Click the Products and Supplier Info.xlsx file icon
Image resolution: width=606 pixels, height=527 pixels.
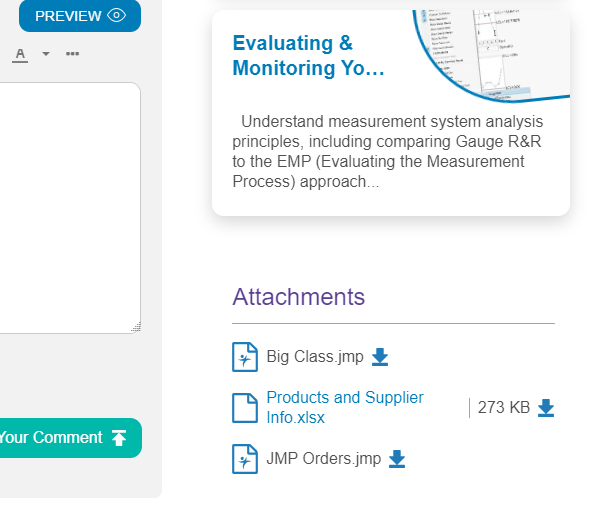coord(245,408)
